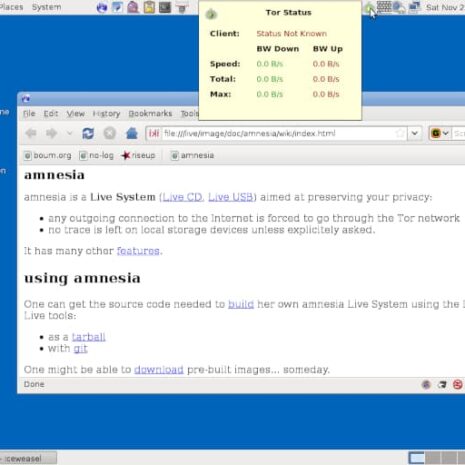Open the System menu in top panel
465x465 pixels.
[46, 7]
